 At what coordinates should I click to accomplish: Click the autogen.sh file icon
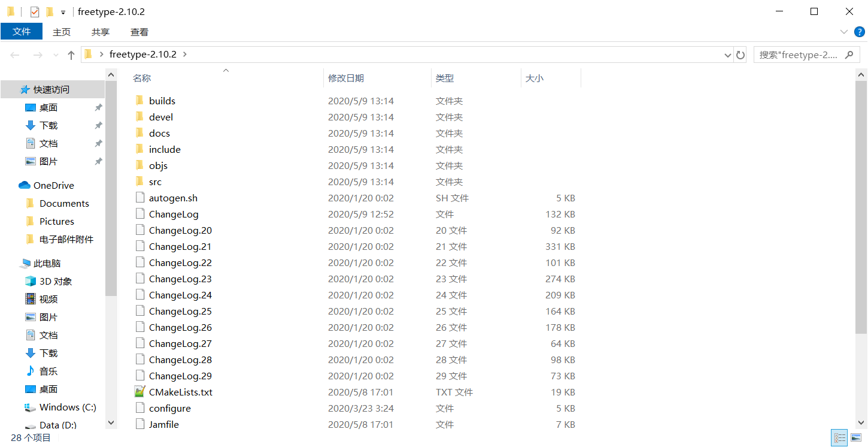[x=139, y=198]
